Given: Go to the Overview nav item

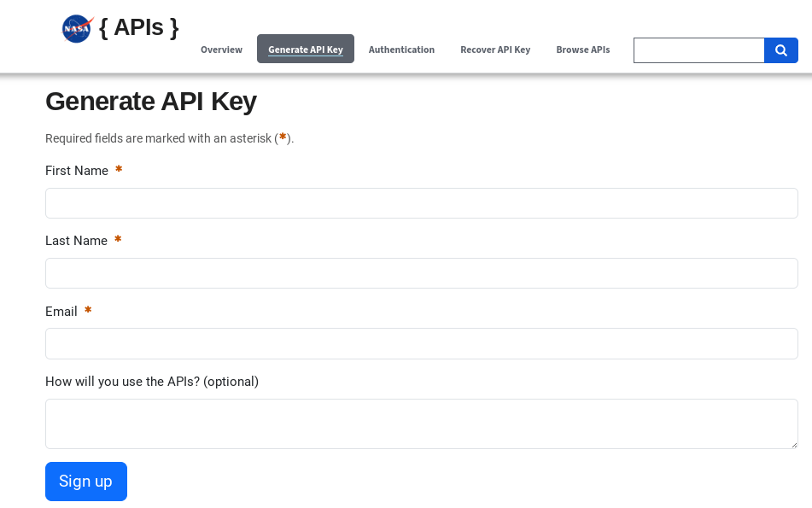Looking at the screenshot, I should click(221, 50).
